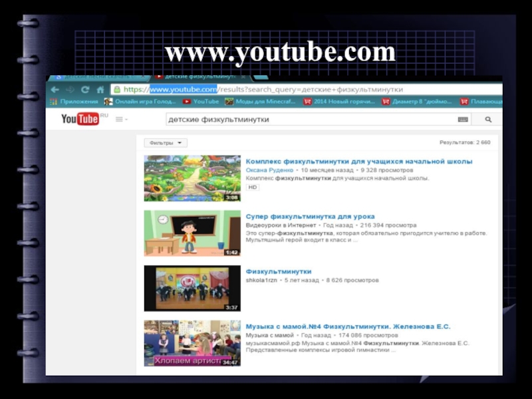Go to the browser home icon
Viewport: 532px width, 399px height.
tap(100, 90)
